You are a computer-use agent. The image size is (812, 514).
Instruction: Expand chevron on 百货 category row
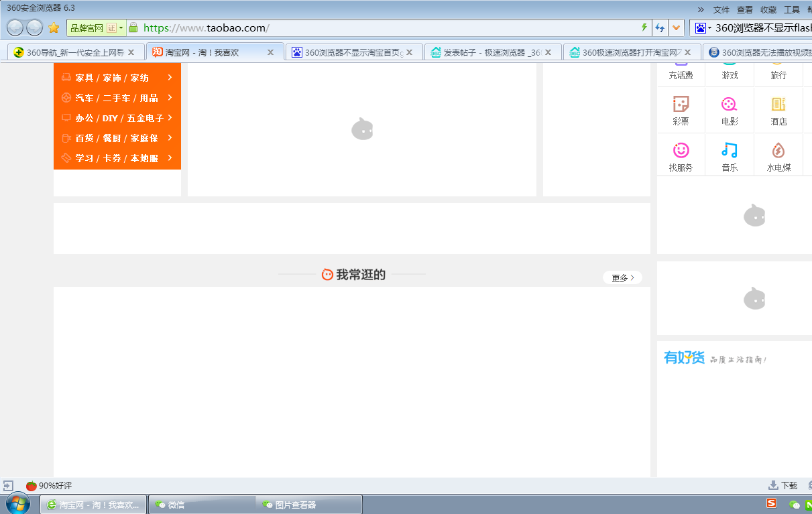tap(170, 138)
